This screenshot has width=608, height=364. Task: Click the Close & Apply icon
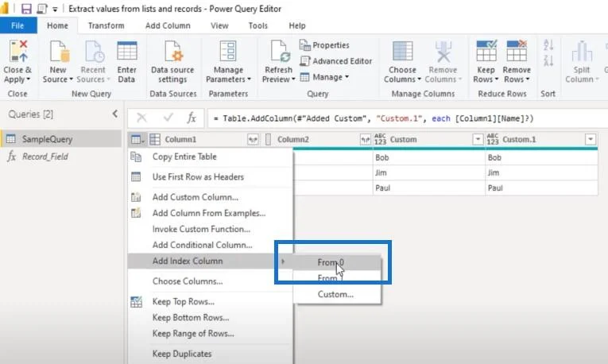(x=18, y=51)
